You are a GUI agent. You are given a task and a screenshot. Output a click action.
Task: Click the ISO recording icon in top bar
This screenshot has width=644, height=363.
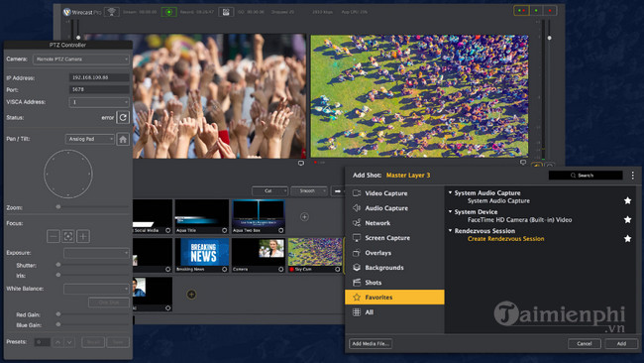(226, 12)
